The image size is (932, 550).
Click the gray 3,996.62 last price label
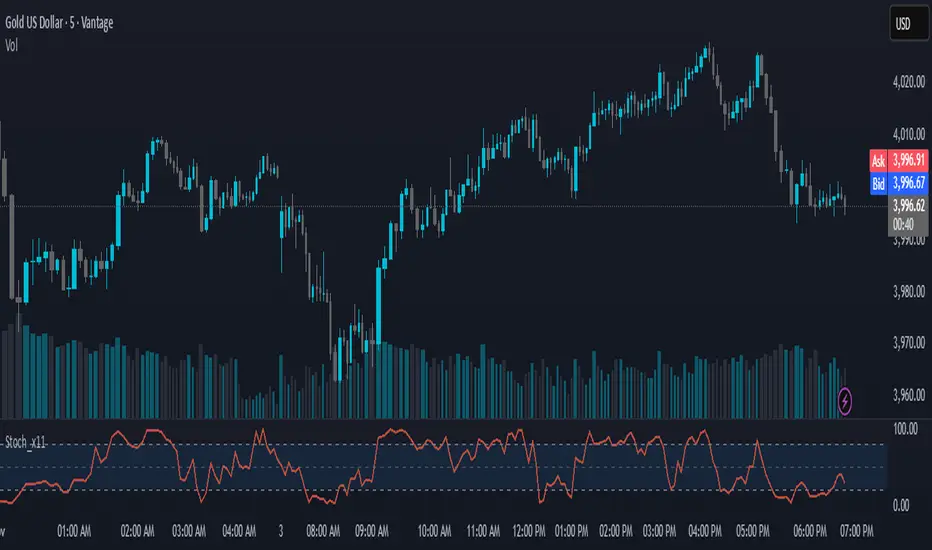tap(906, 204)
